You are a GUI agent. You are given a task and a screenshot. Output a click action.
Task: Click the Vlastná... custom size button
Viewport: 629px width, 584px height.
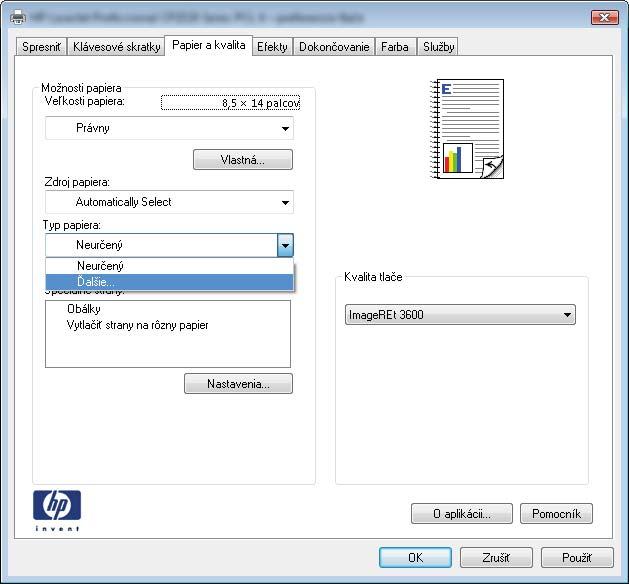point(243,160)
